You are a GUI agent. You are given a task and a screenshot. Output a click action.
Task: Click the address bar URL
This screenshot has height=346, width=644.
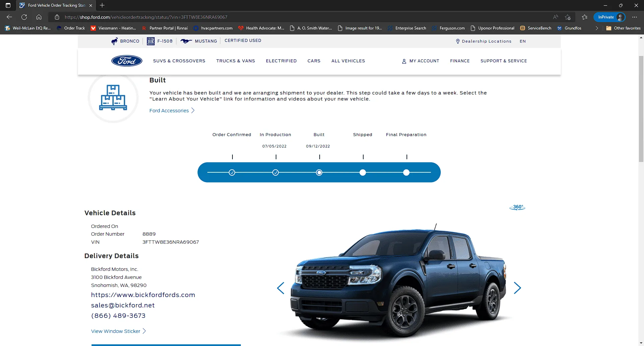point(146,17)
